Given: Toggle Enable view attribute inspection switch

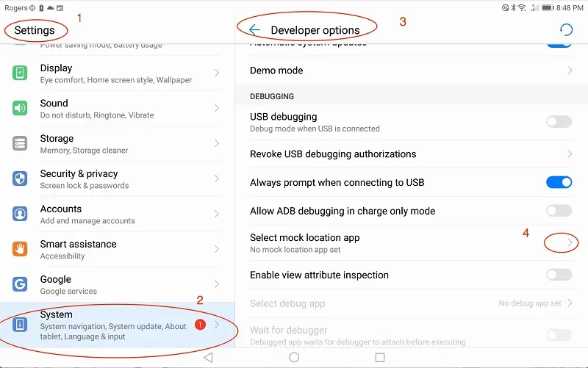Looking at the screenshot, I should tap(559, 275).
